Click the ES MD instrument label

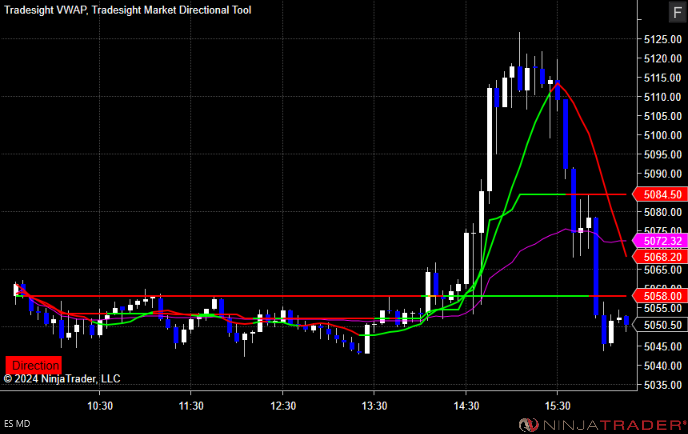pyautogui.click(x=17, y=424)
